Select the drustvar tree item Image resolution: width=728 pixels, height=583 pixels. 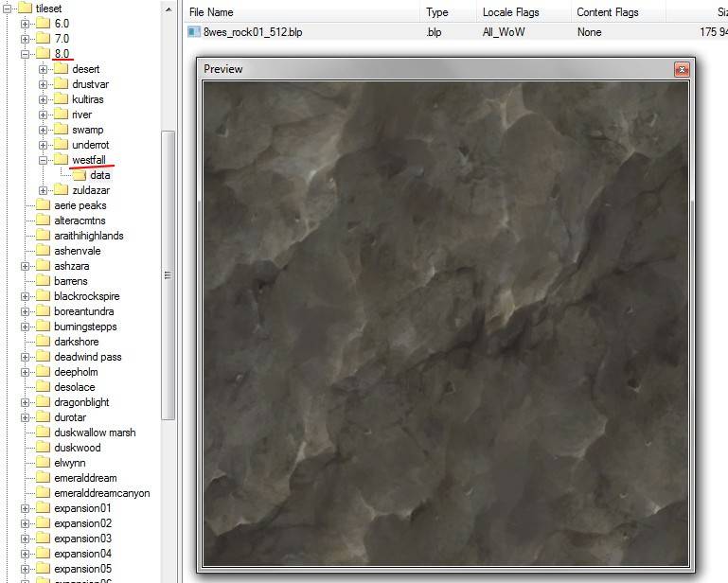point(91,84)
